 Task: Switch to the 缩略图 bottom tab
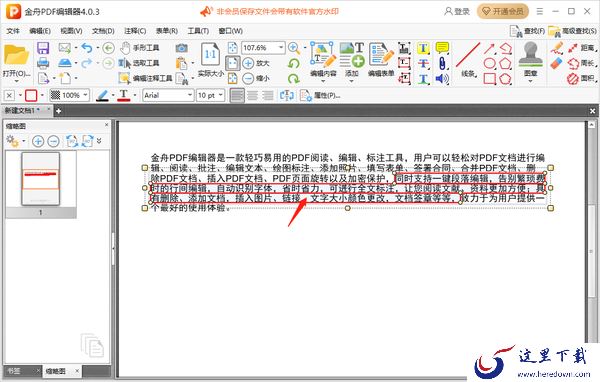(x=56, y=371)
